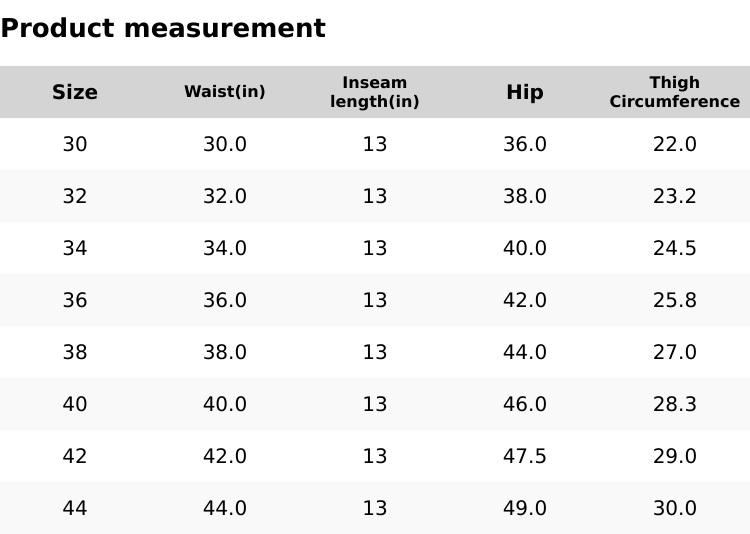Select the inseam 13 cell in size 38 row

pos(375,352)
